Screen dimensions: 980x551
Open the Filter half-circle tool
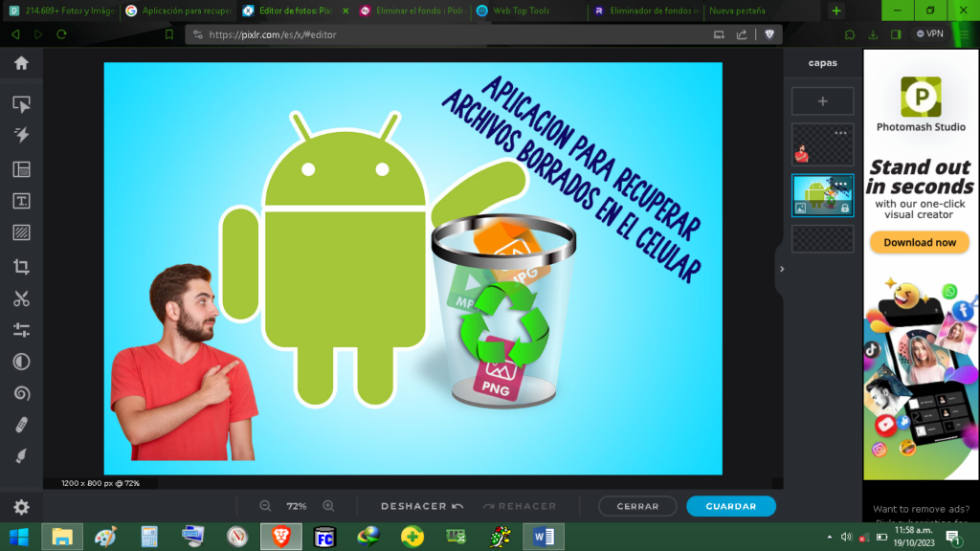(21, 362)
